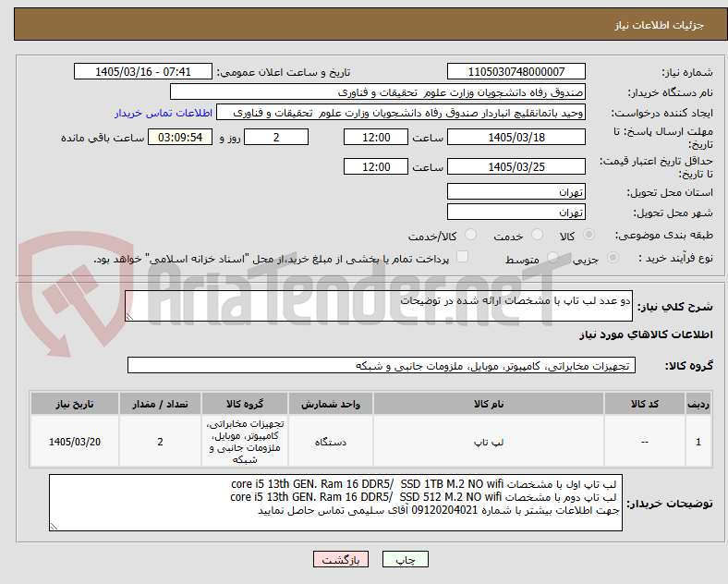Select the کالا/خدمت radio button

click(471, 235)
